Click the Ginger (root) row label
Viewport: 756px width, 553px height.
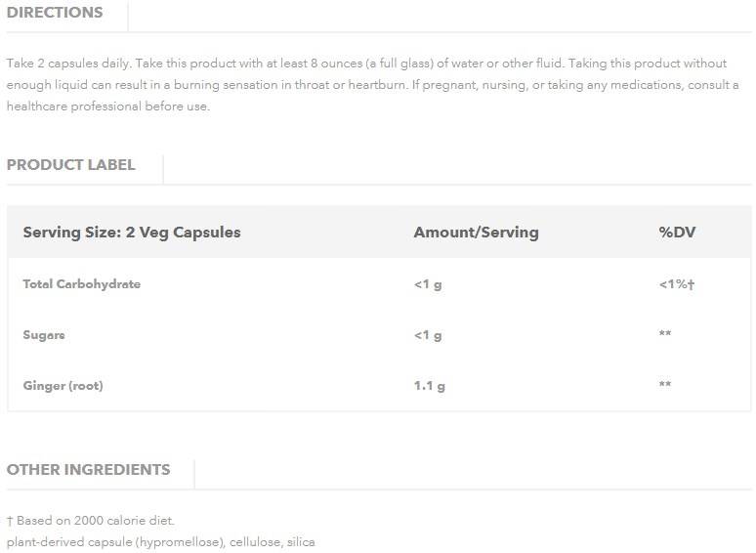pos(63,386)
